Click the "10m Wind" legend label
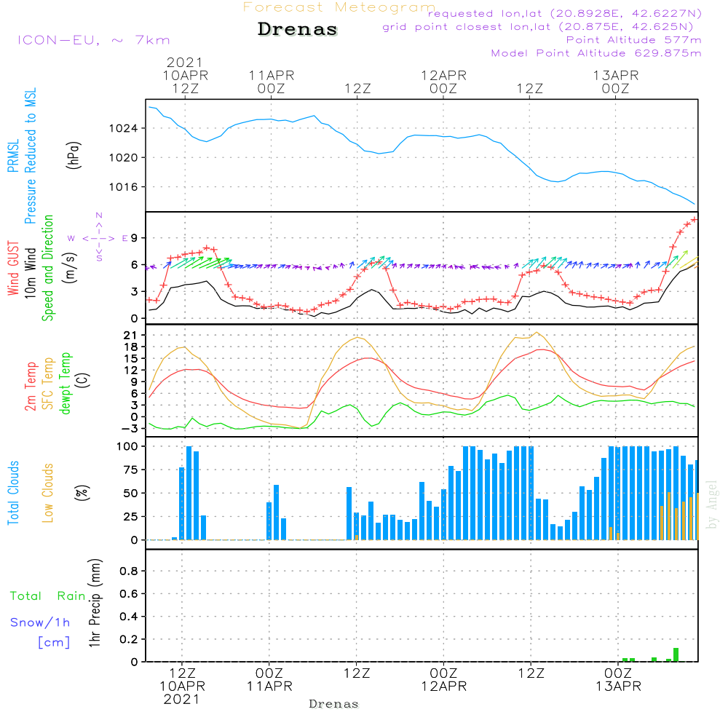The height and width of the screenshot is (728, 728). click(x=30, y=272)
